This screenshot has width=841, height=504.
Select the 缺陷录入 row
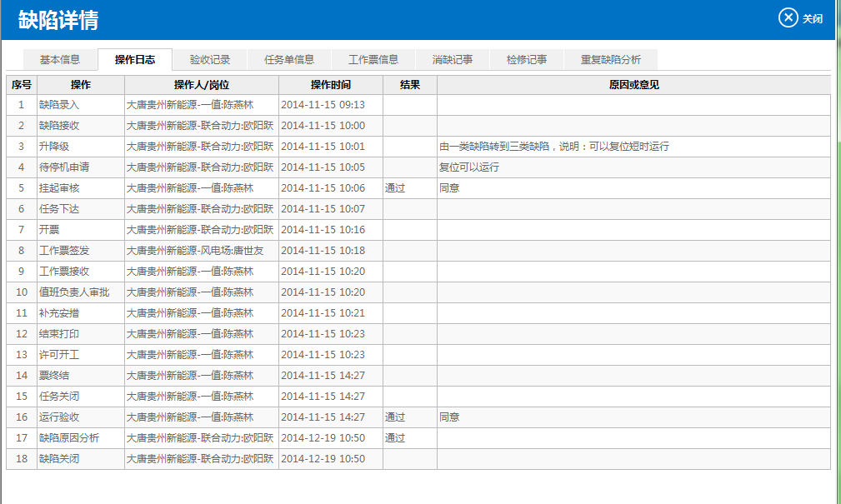point(59,105)
